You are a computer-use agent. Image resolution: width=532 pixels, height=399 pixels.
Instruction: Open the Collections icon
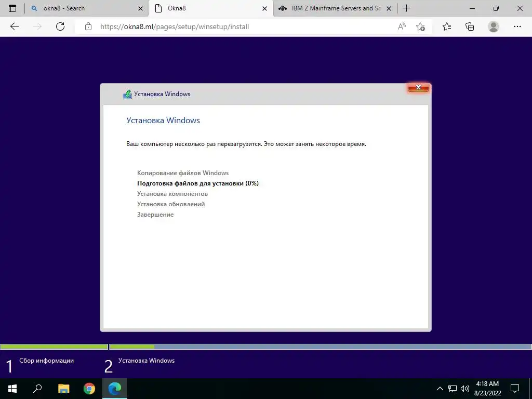pos(470,26)
